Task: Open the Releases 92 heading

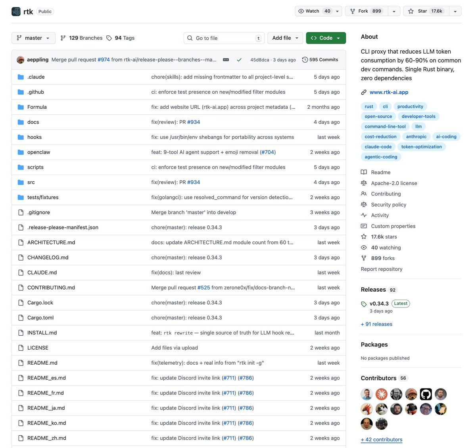Action: pos(378,290)
